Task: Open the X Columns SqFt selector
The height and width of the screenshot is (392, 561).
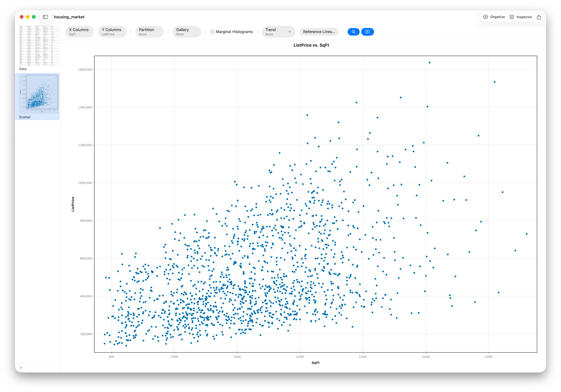Action: point(79,32)
